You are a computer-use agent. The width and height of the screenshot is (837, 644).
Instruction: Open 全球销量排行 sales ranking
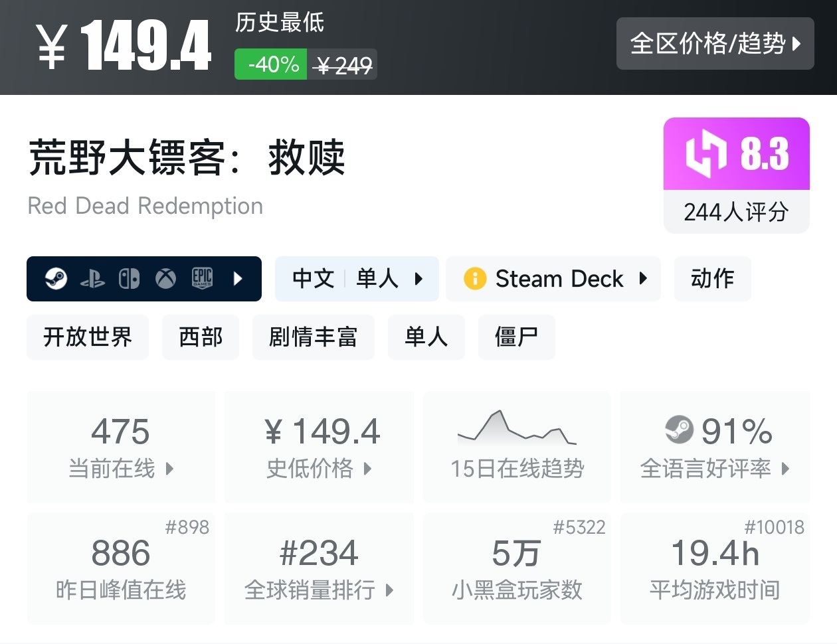[319, 568]
